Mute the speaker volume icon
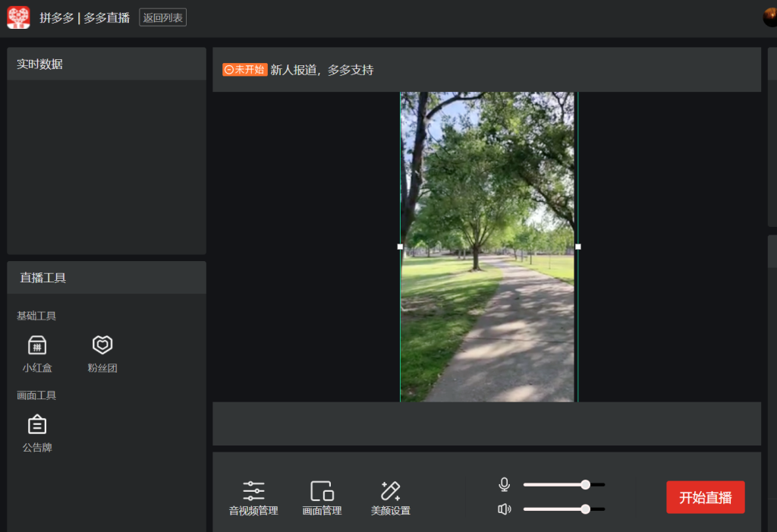The width and height of the screenshot is (777, 532). tap(505, 509)
